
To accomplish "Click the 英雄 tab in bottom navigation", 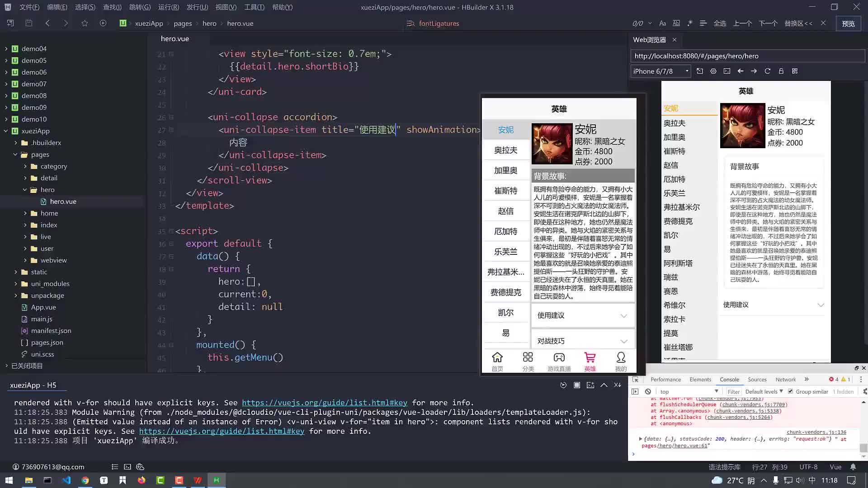I will coord(590,361).
